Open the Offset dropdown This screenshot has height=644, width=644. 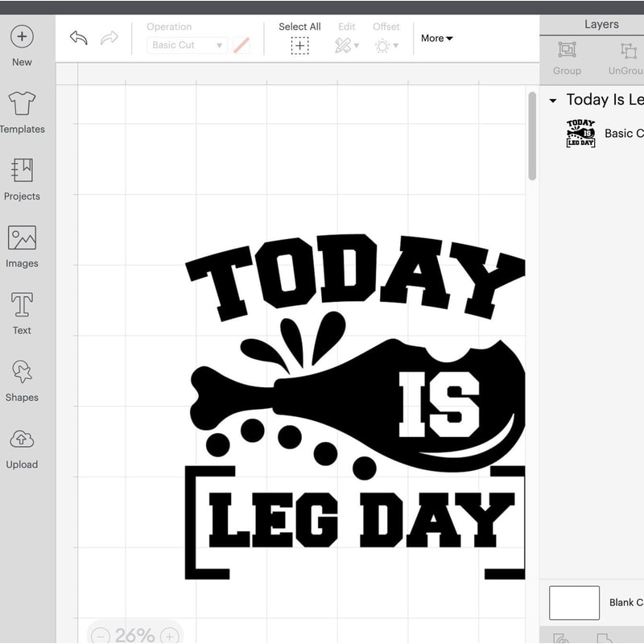(386, 46)
